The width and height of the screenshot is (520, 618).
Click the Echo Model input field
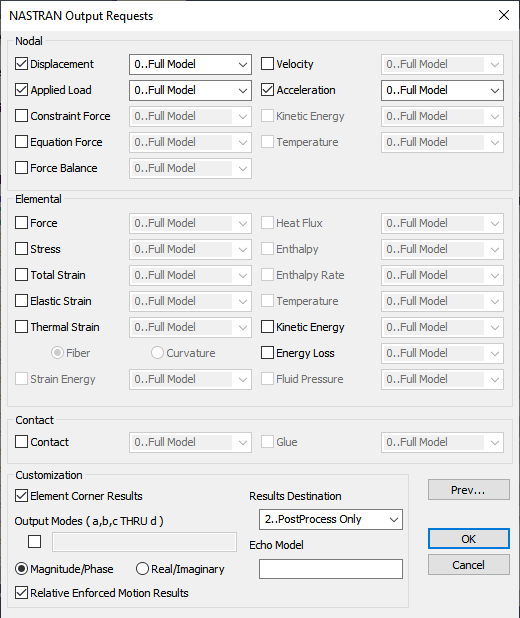(331, 569)
